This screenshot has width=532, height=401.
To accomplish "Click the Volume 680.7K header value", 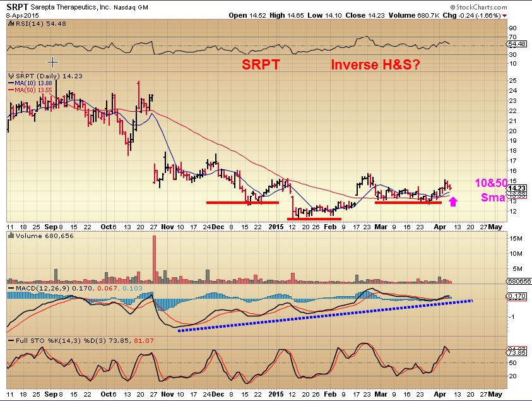I will (414, 15).
